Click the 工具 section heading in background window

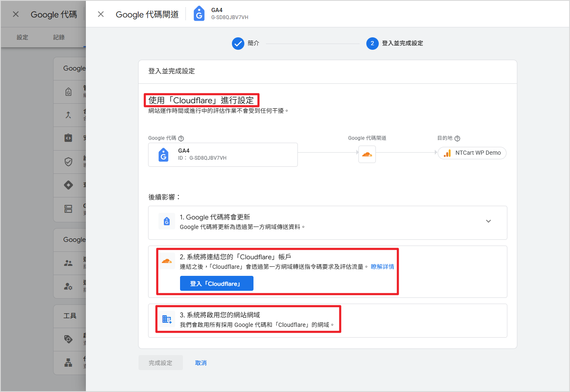click(x=70, y=316)
